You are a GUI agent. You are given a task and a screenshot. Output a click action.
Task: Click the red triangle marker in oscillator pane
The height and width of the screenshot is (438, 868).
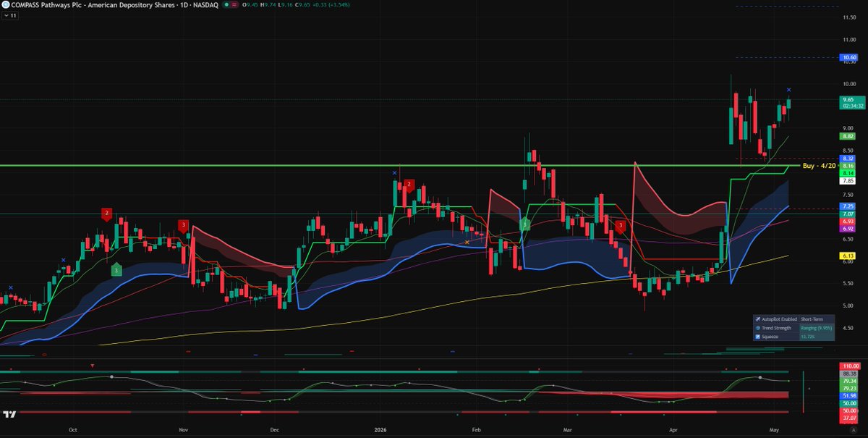point(92,366)
